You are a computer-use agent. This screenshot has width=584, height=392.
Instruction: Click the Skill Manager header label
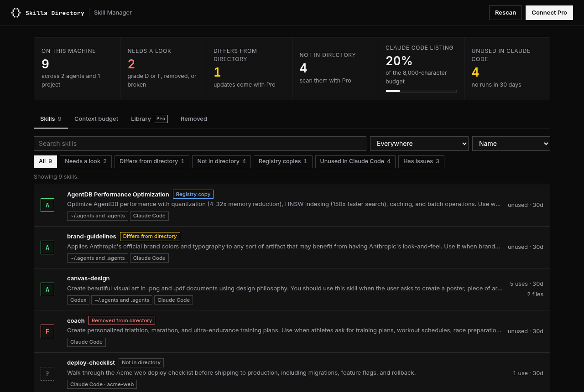tap(113, 13)
